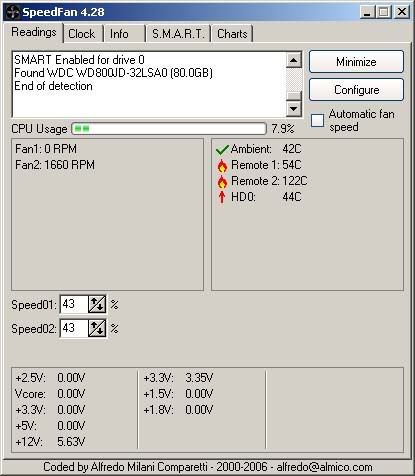Click the red up arrow beside HD0

[222, 197]
